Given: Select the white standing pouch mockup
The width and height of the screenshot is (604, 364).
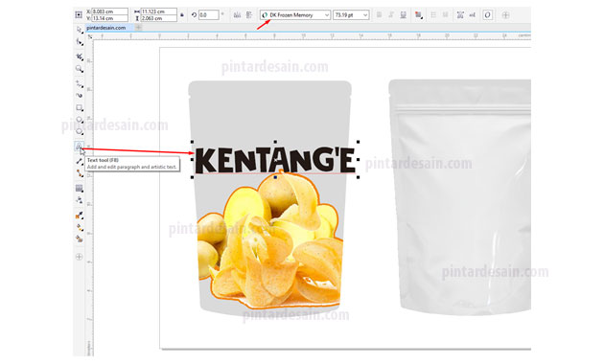Looking at the screenshot, I should 460,196.
